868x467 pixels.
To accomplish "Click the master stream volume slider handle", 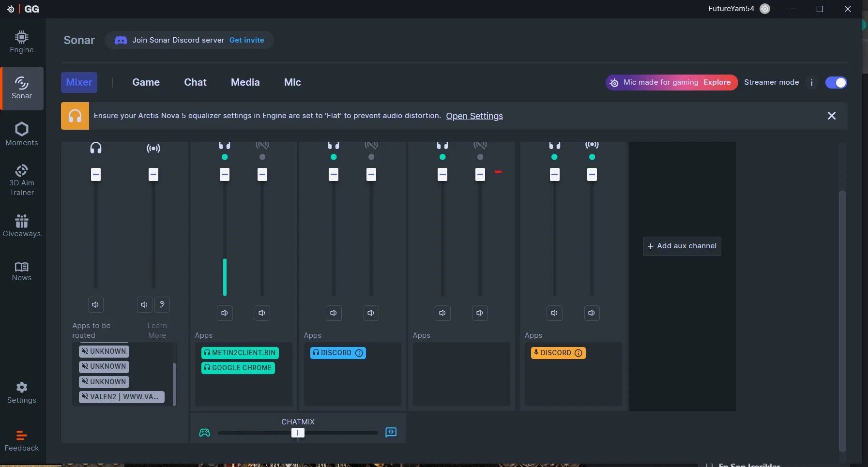I will point(153,174).
